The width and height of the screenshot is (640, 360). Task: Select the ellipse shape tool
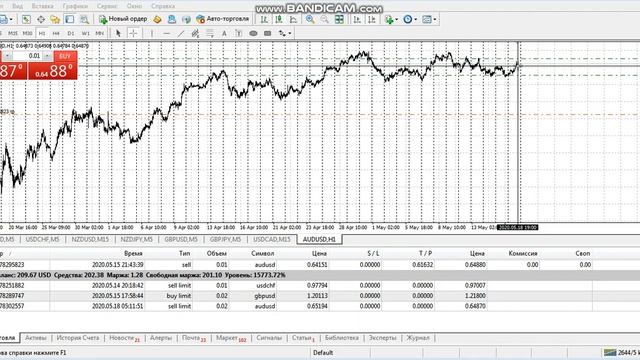(253, 33)
